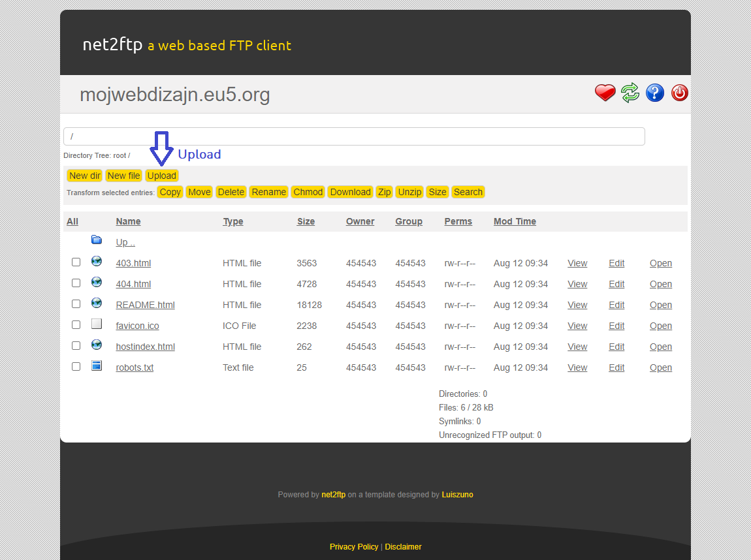Click Edit link for README.html
The height and width of the screenshot is (560, 751).
coord(616,305)
